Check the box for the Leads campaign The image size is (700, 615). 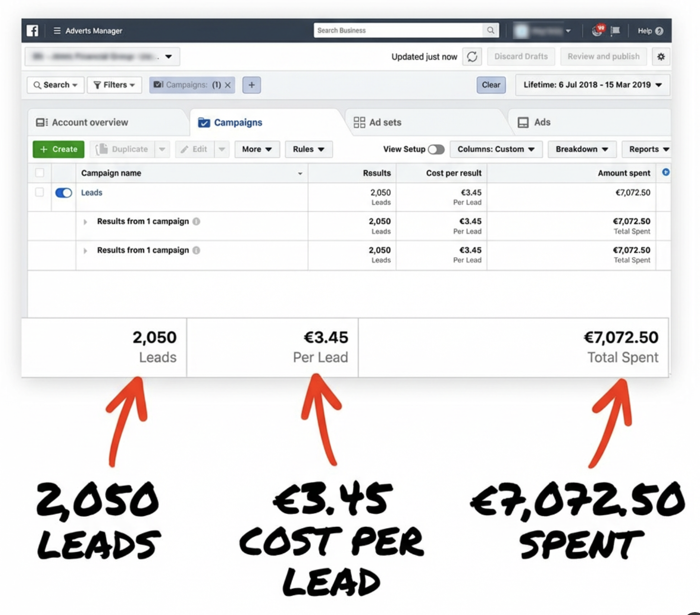pyautogui.click(x=40, y=192)
